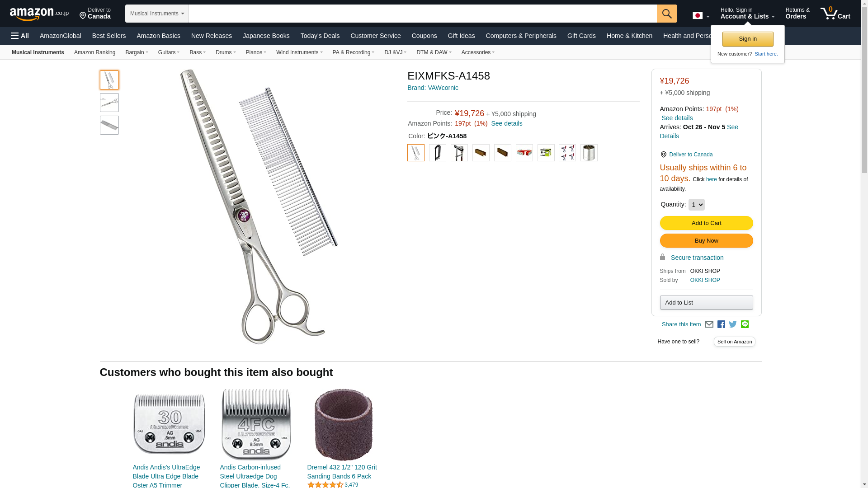Screen dimensions: 868x488
Task: Share item on LINE icon
Action: click(745, 324)
